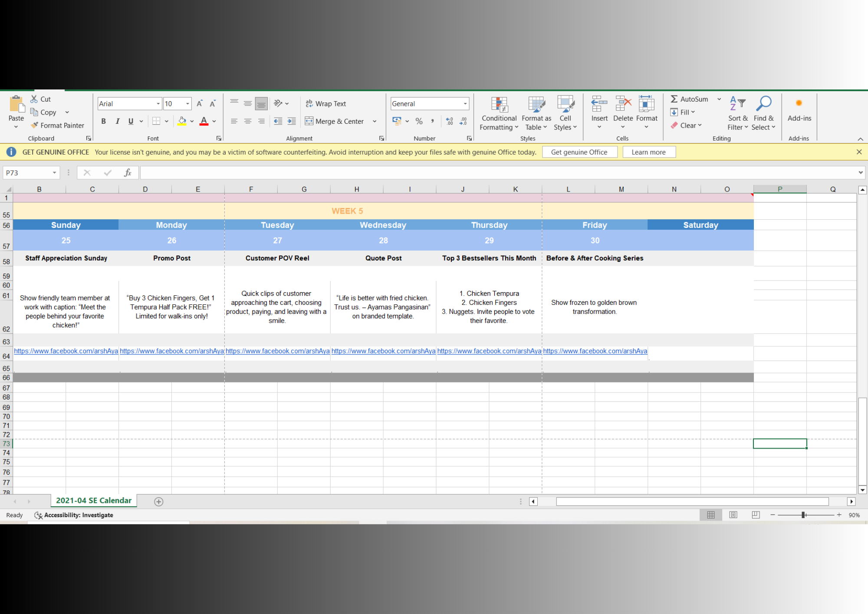
Task: Decrease indent in Alignment group
Action: pyautogui.click(x=278, y=121)
